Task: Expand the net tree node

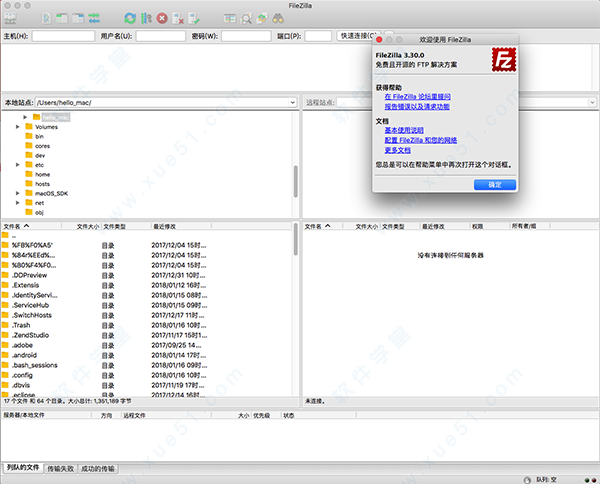Action: [18, 203]
